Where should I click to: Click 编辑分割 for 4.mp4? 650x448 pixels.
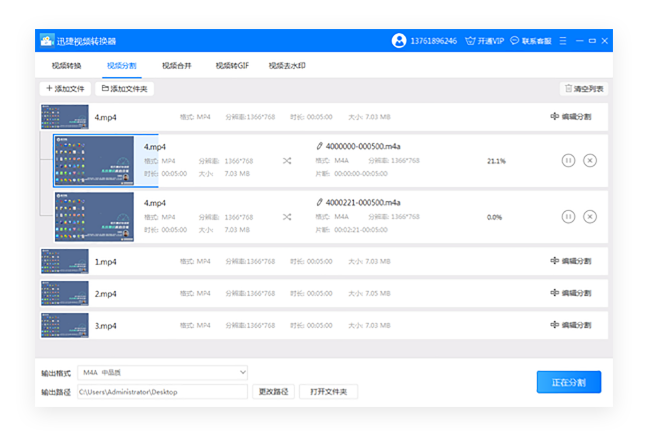click(x=571, y=117)
